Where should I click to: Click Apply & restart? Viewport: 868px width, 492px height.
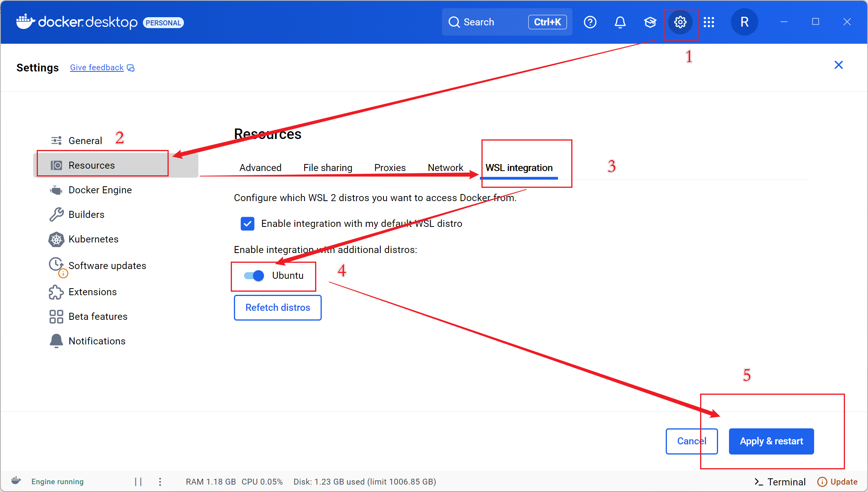(771, 441)
